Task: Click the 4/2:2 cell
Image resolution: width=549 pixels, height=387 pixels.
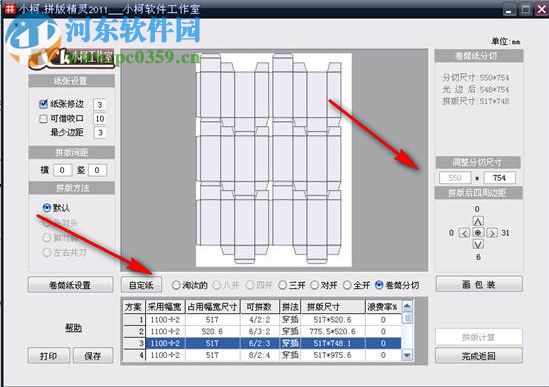Action: tap(259, 319)
